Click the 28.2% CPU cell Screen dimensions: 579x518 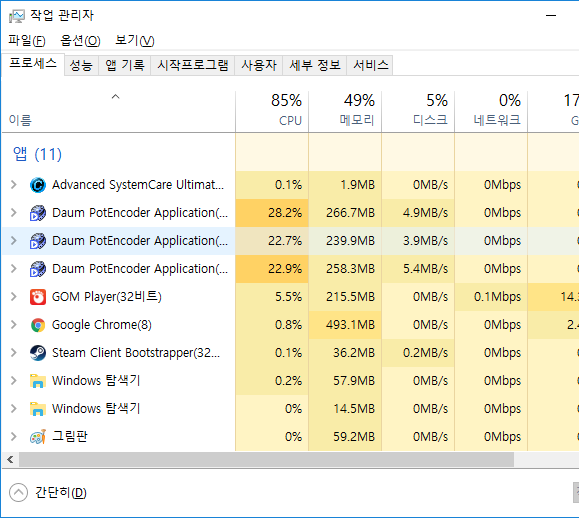272,213
